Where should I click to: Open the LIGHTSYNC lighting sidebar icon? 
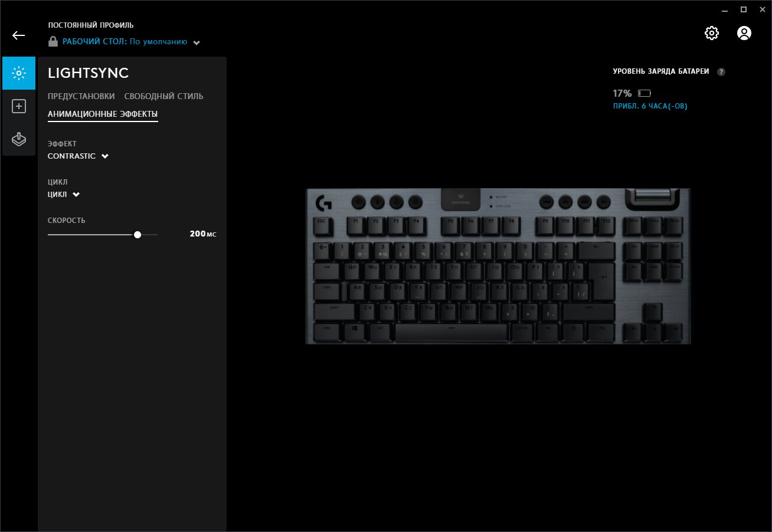point(19,73)
